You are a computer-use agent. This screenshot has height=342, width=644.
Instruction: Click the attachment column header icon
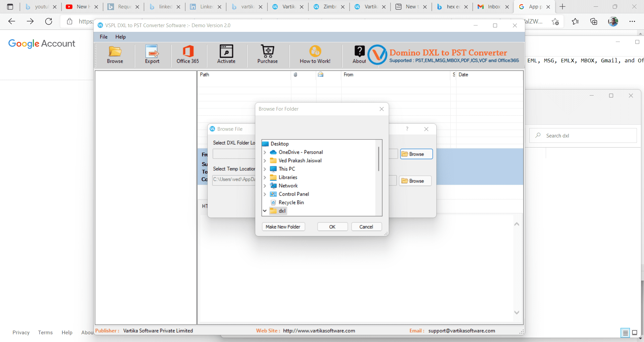(296, 75)
